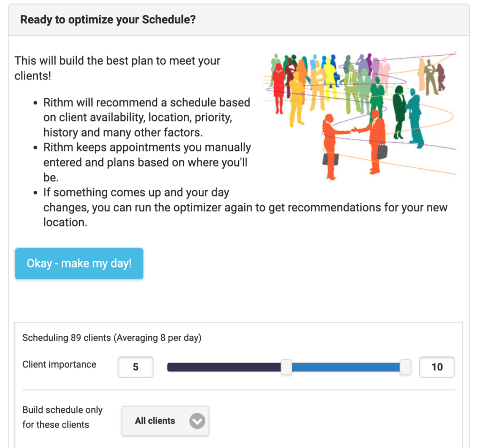Select the maximum client importance field showing 10
Viewport: 479px width, 448px height.
437,367
